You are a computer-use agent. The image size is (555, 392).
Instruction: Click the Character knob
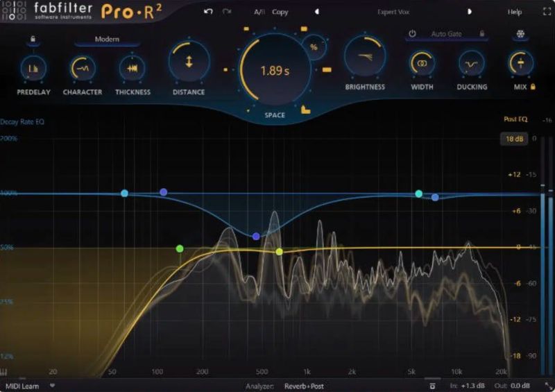[83, 69]
